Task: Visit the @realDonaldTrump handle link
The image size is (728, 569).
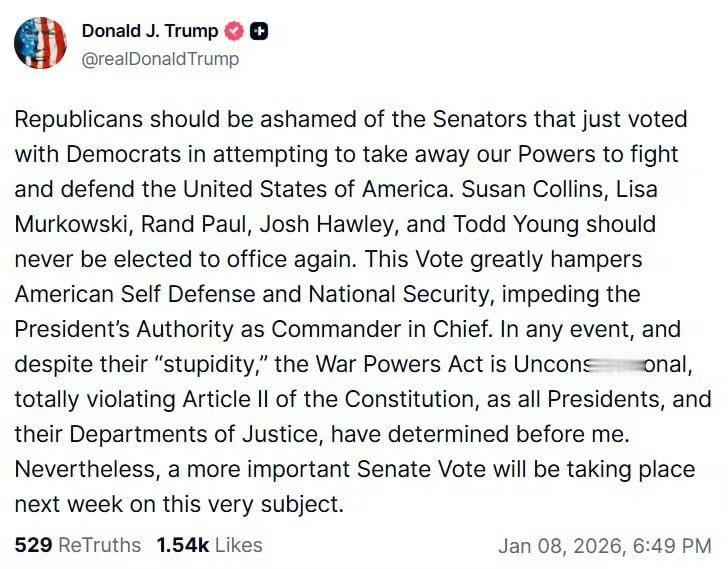Action: pyautogui.click(x=160, y=59)
